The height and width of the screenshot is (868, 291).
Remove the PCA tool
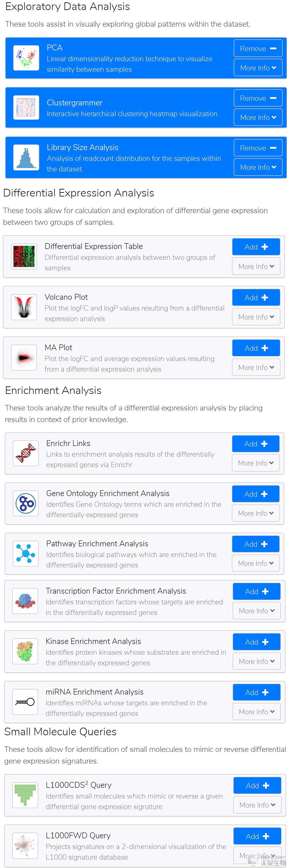(258, 48)
